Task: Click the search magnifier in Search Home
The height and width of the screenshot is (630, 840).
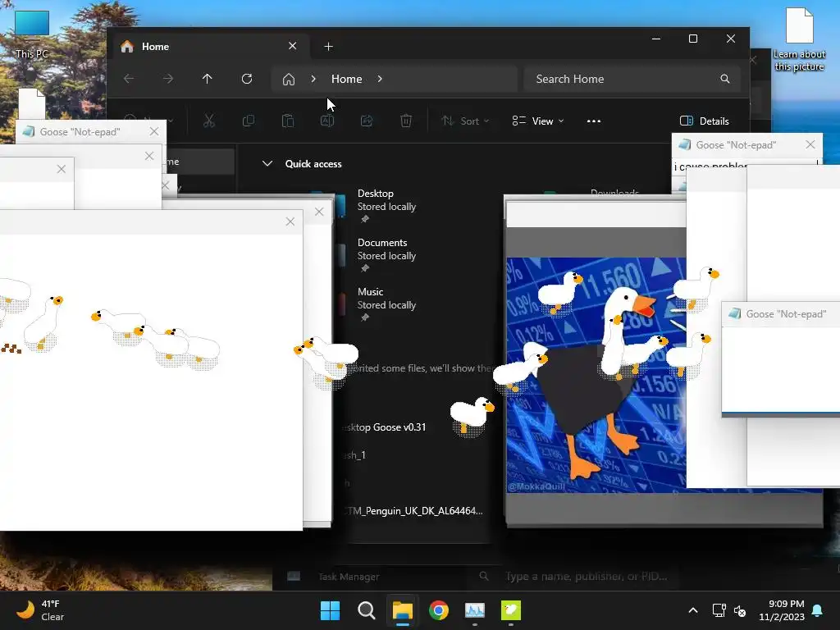Action: click(725, 79)
